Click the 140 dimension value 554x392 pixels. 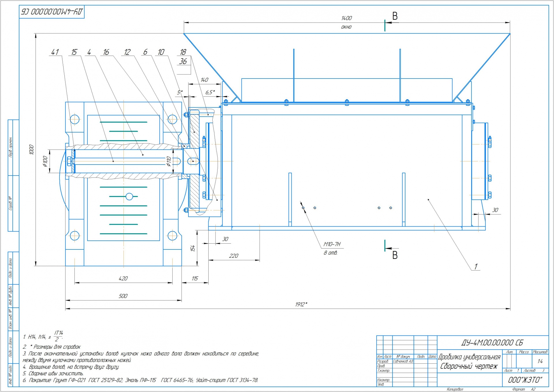[x=204, y=80]
